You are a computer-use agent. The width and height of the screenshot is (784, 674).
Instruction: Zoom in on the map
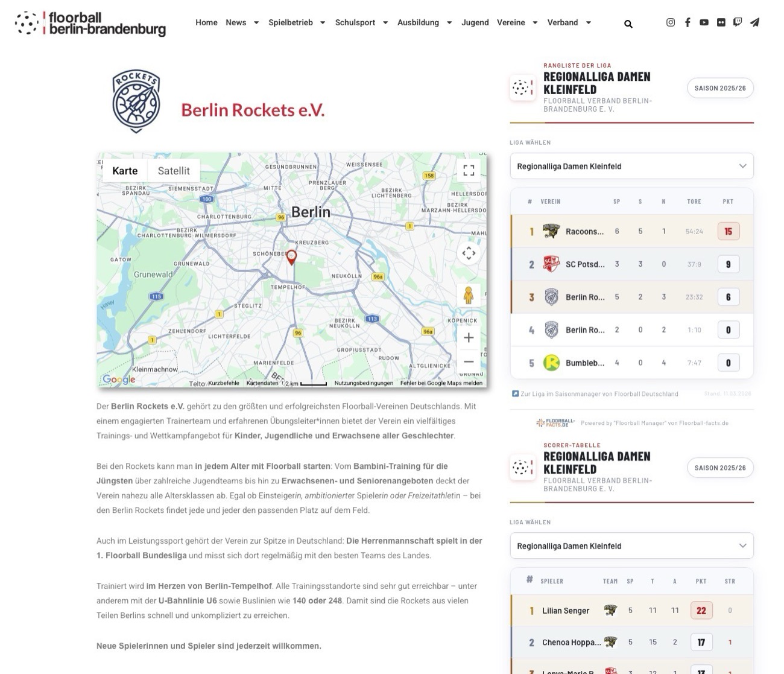pyautogui.click(x=469, y=338)
